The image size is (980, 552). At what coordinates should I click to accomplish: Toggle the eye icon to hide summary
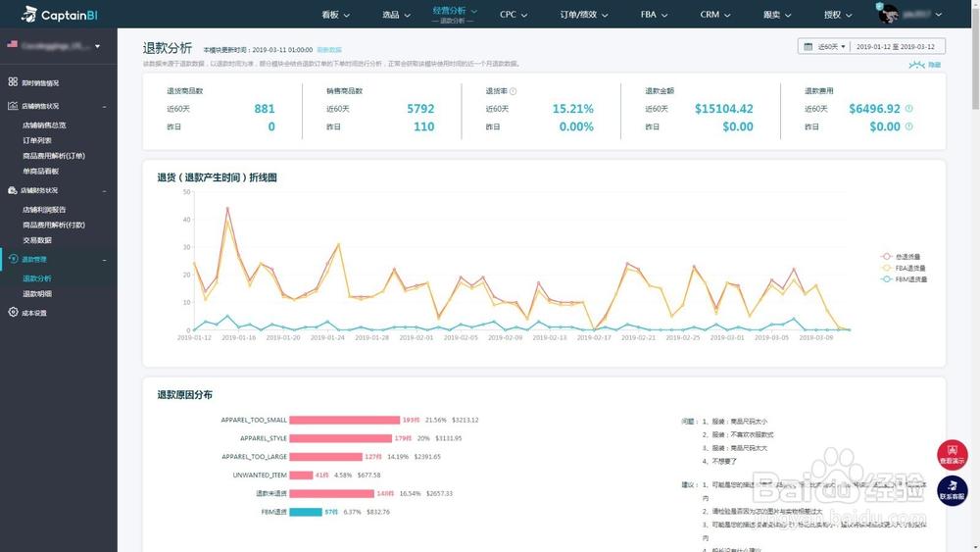tap(917, 65)
